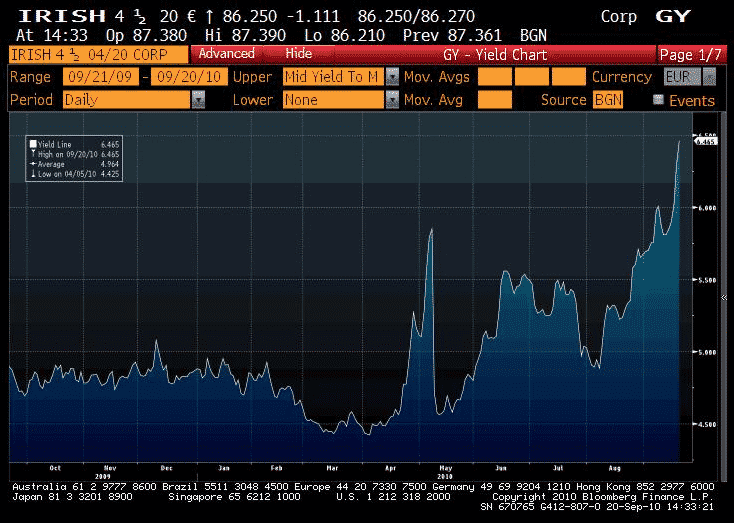
Task: Switch to the Advanced tab
Action: tap(226, 54)
